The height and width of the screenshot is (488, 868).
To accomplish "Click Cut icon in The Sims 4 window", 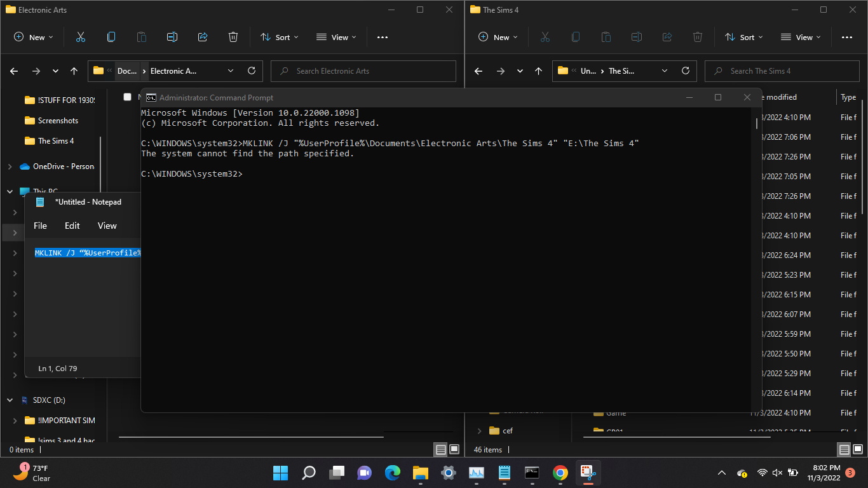I will (545, 37).
